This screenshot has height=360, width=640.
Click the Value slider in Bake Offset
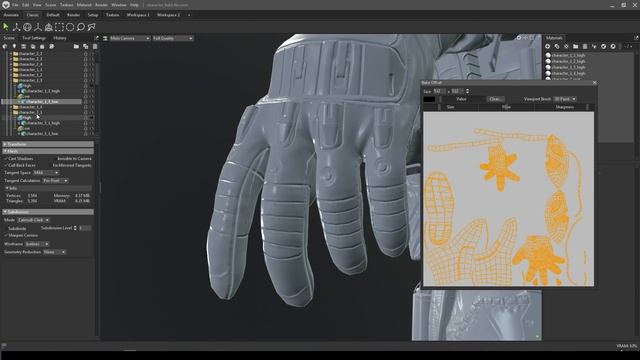click(x=462, y=99)
